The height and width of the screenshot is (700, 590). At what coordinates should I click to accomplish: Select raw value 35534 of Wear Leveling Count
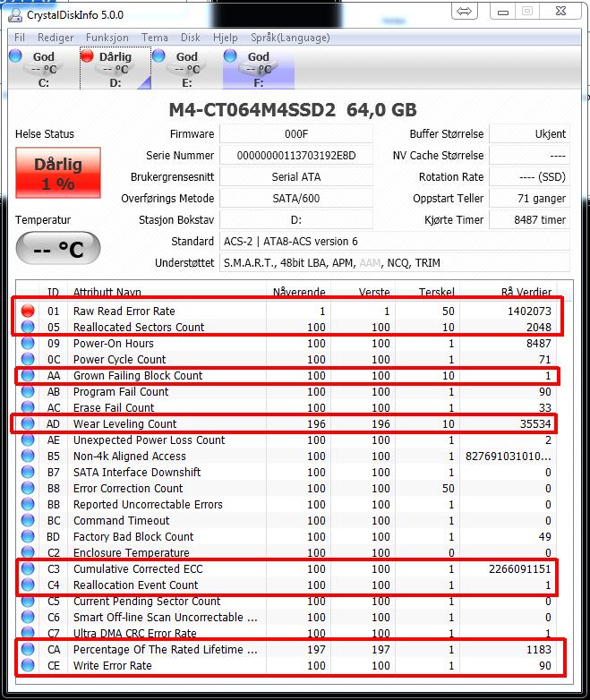tap(535, 423)
